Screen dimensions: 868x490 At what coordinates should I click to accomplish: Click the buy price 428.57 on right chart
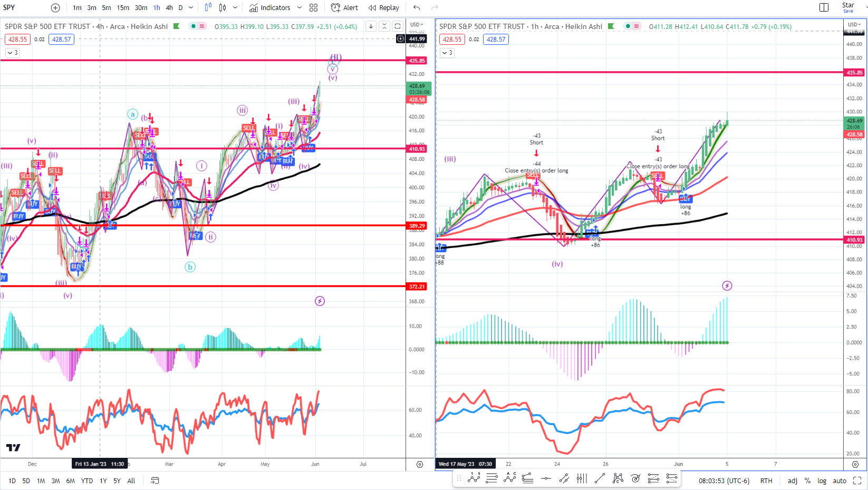(496, 40)
